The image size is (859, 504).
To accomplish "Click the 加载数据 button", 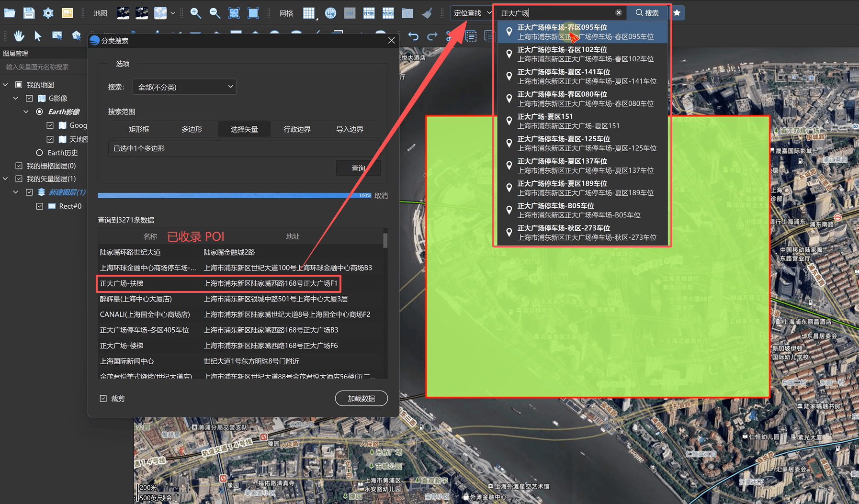I will tap(361, 398).
